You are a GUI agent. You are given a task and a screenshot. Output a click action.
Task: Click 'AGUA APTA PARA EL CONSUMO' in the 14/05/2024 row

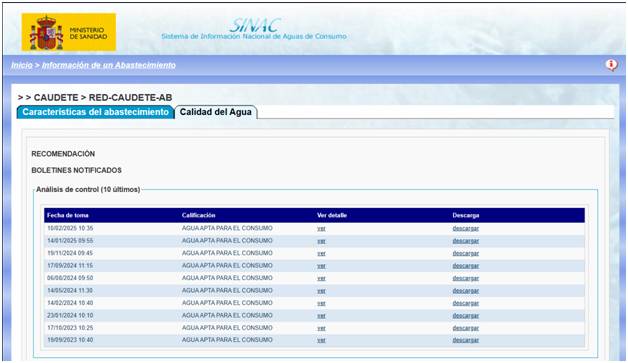click(227, 290)
